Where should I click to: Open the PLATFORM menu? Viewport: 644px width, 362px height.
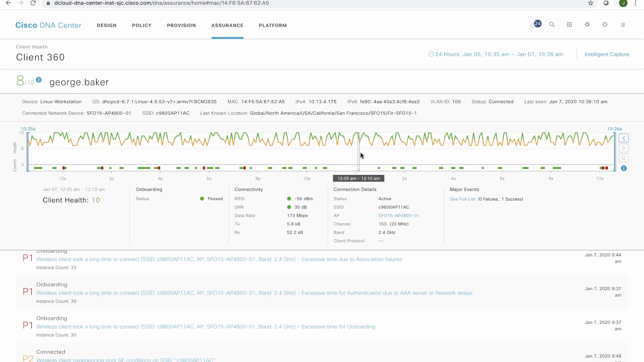point(273,25)
